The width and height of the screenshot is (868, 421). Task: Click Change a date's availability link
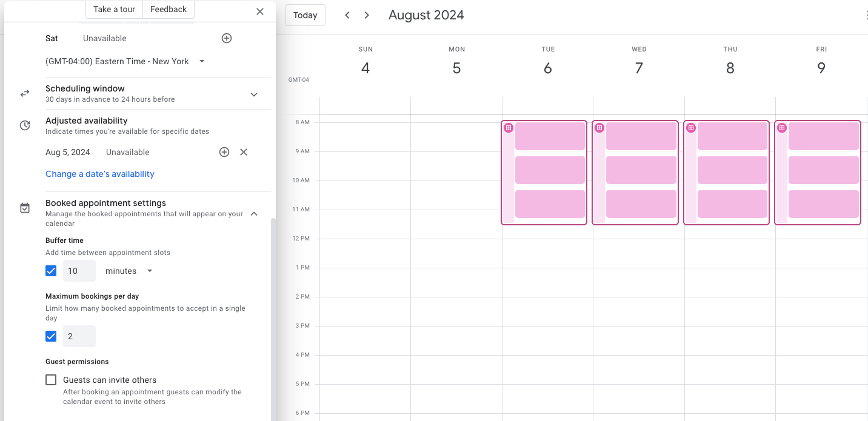tap(100, 174)
